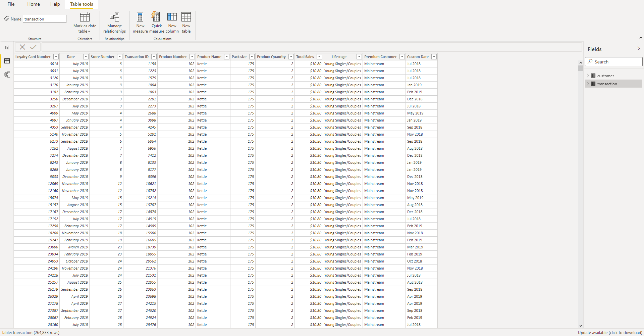
Task: Open the Home tab
Action: [34, 4]
